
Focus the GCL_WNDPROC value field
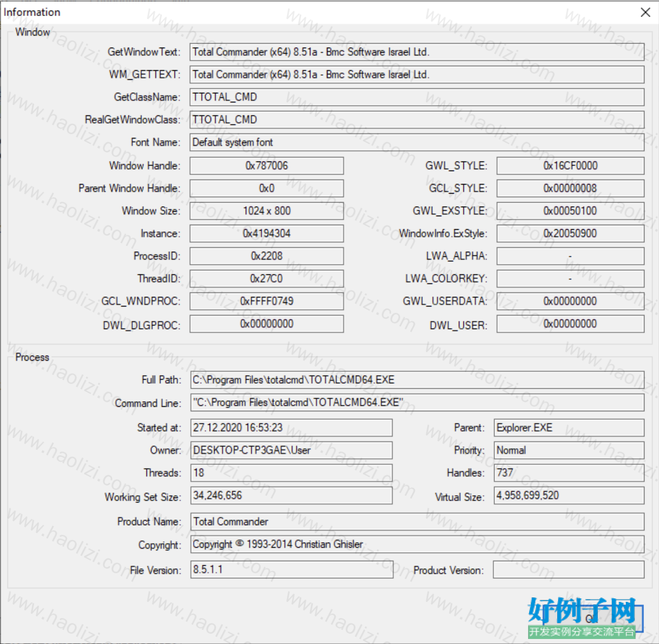coord(267,301)
